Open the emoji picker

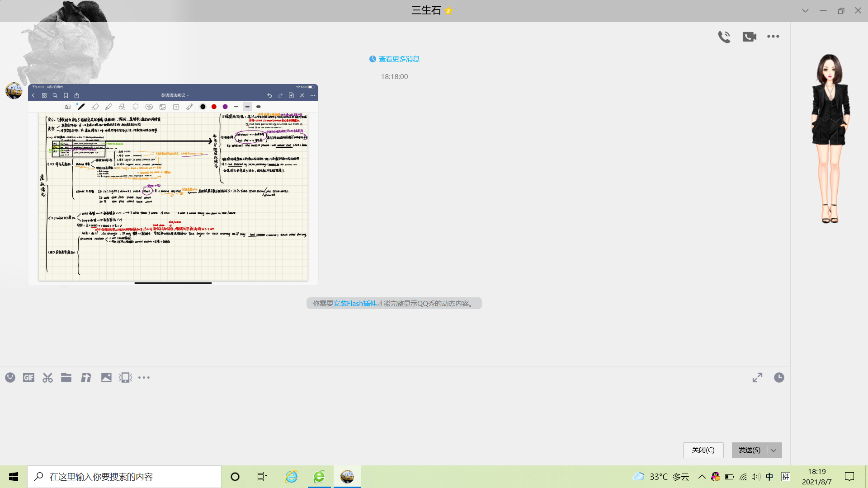[x=10, y=377]
